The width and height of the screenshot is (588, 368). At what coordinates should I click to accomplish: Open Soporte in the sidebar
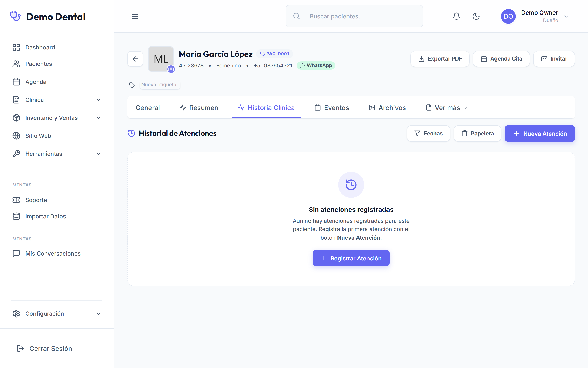57,200
